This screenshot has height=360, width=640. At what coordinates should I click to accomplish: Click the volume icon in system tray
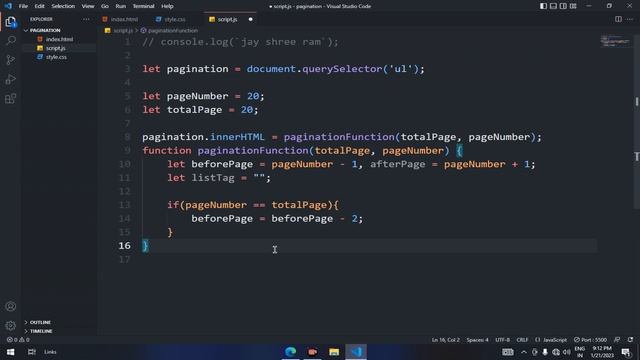pos(567,352)
